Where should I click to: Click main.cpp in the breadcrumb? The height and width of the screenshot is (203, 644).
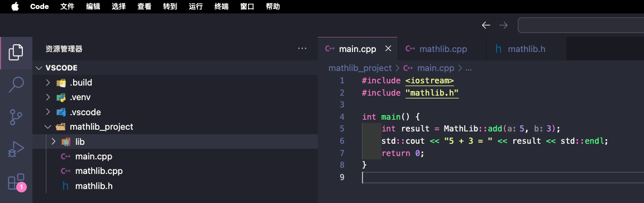click(436, 68)
